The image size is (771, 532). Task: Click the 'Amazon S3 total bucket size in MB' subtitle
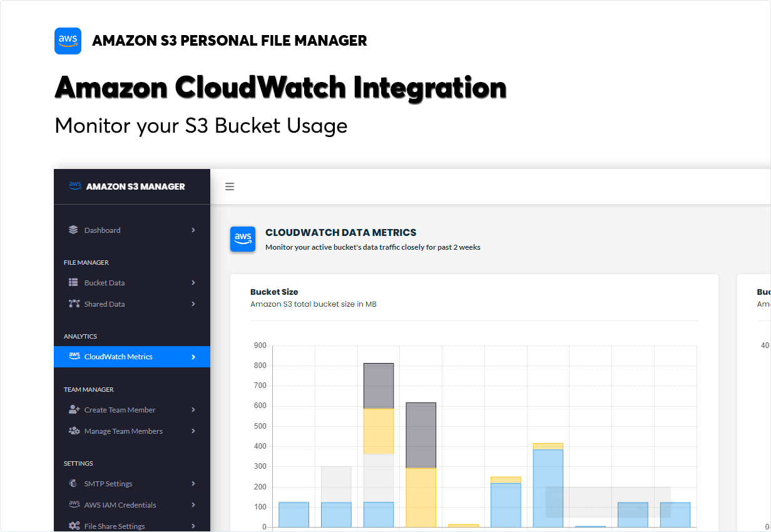pos(314,304)
